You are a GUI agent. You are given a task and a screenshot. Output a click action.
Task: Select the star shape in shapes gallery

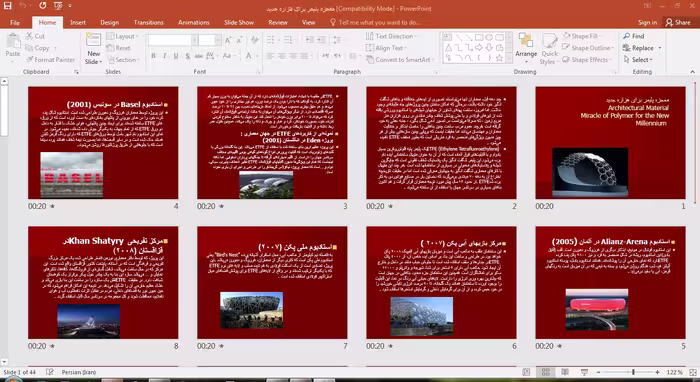(x=500, y=58)
